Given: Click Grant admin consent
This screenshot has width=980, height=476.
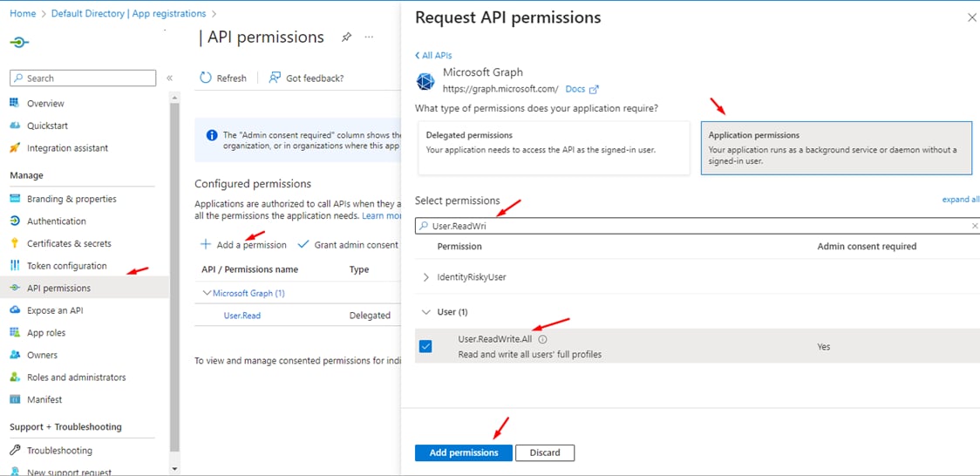Looking at the screenshot, I should [348, 245].
